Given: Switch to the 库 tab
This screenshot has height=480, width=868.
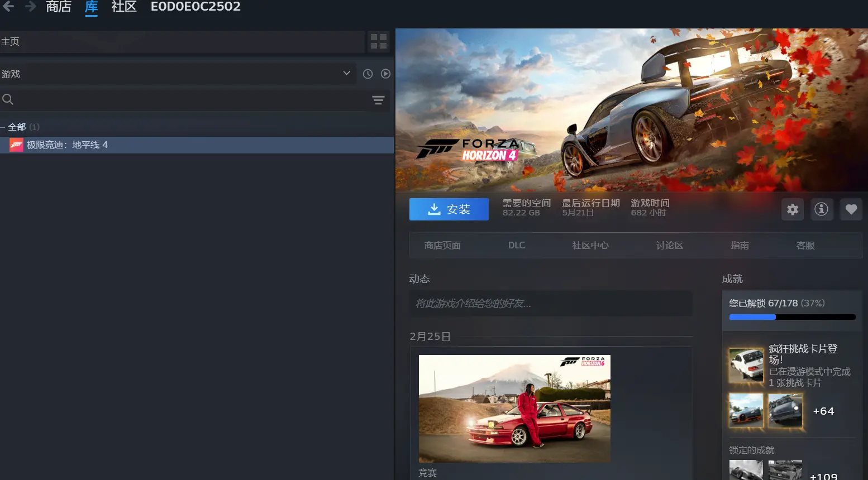Looking at the screenshot, I should (x=91, y=7).
